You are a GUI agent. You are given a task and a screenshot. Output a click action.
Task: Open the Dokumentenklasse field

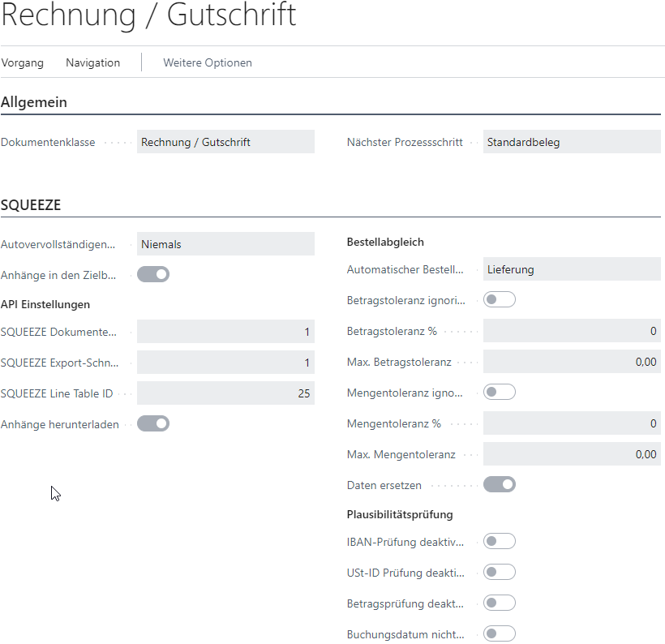click(225, 142)
